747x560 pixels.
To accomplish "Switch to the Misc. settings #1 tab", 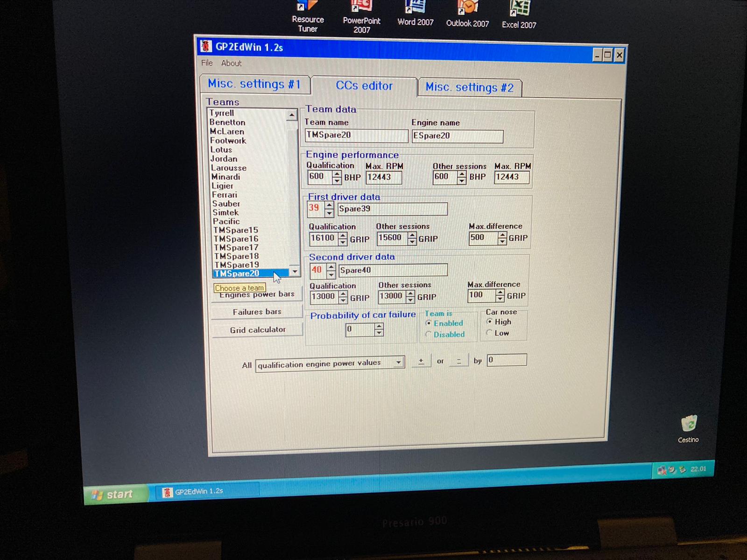I will (x=254, y=84).
